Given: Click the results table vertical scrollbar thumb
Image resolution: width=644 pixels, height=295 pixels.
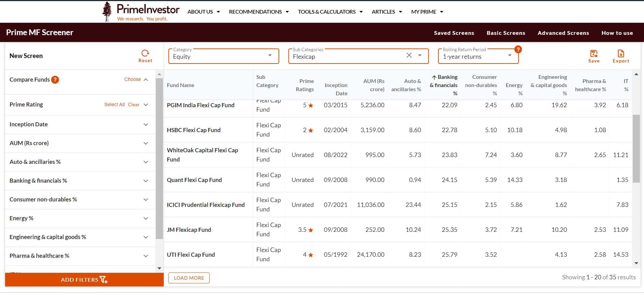Looking at the screenshot, I should point(636,149).
